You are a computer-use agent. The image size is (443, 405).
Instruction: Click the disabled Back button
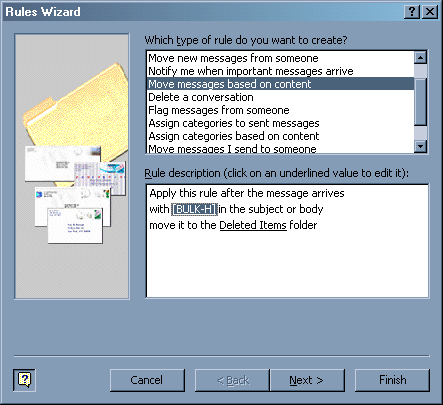(232, 380)
